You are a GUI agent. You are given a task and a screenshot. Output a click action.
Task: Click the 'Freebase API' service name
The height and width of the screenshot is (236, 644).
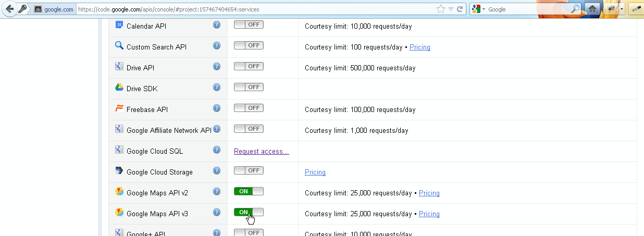(147, 109)
